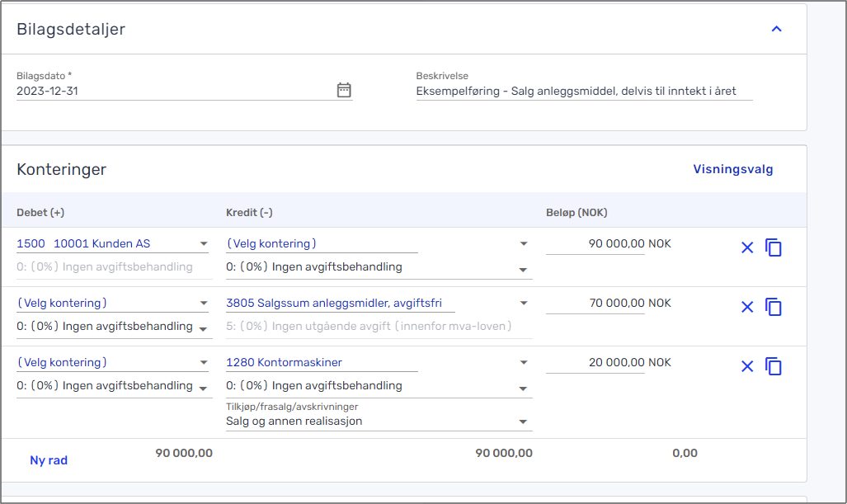
Task: Click the Konteringer heading
Action: 62,170
